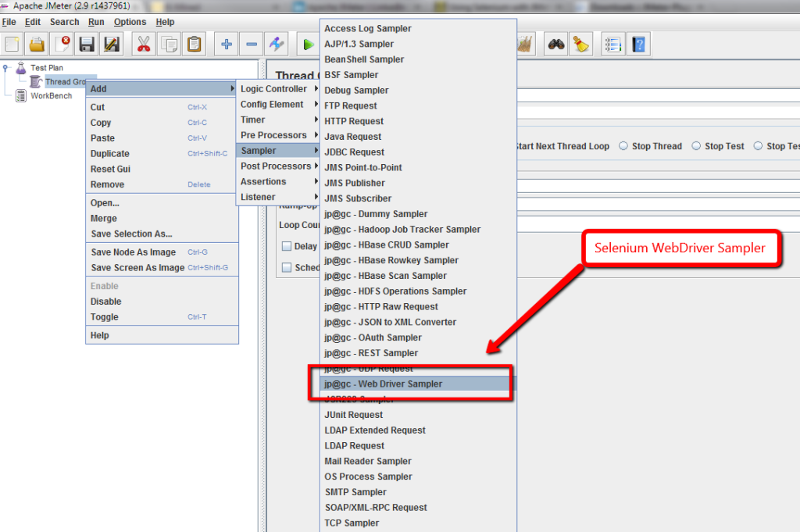Open the Help menu in menu bar
Screen dimensions: 800x532
pos(165,22)
